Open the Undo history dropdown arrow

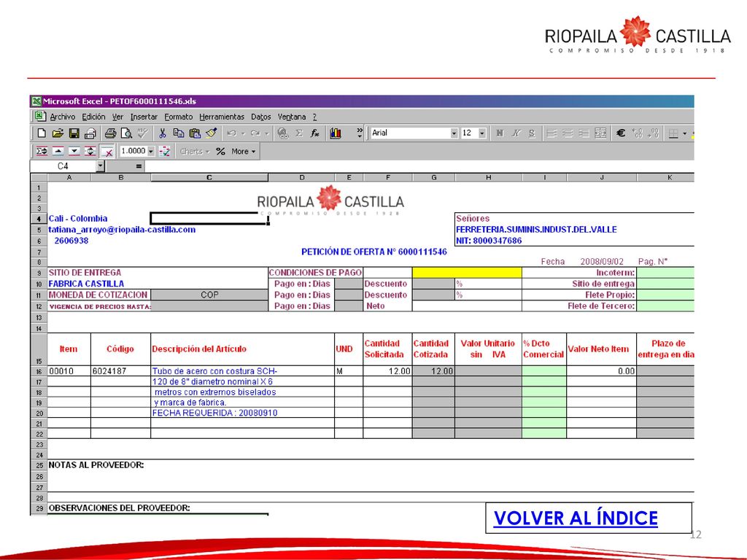[243, 133]
